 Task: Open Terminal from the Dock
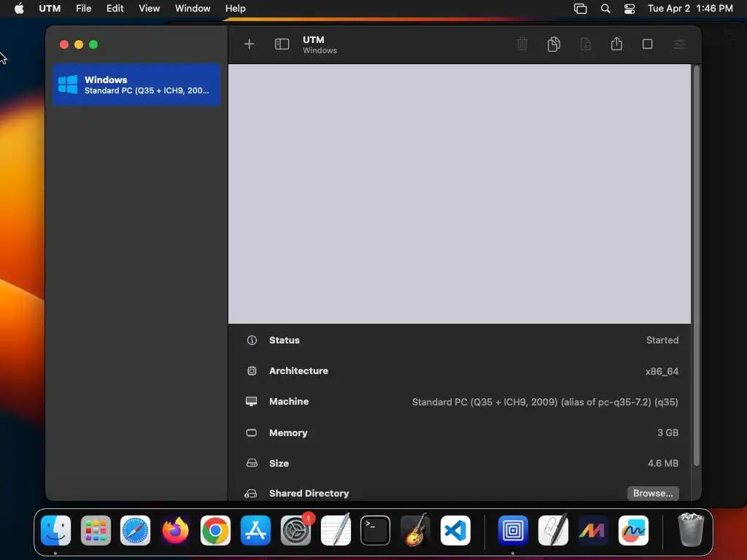[376, 530]
